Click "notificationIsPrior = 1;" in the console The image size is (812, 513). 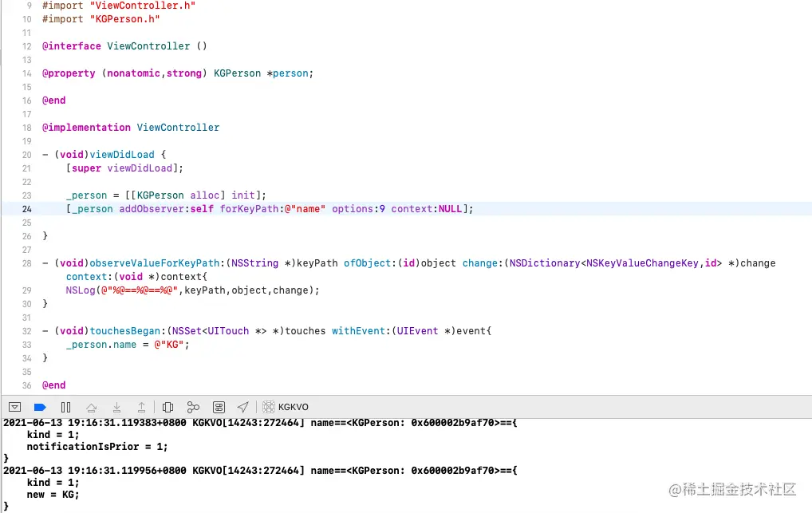tap(97, 447)
